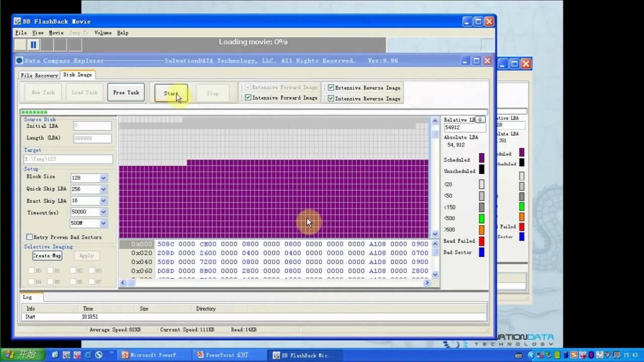The image size is (644, 362).
Task: Pause the movie with the pause button
Action: click(x=34, y=45)
